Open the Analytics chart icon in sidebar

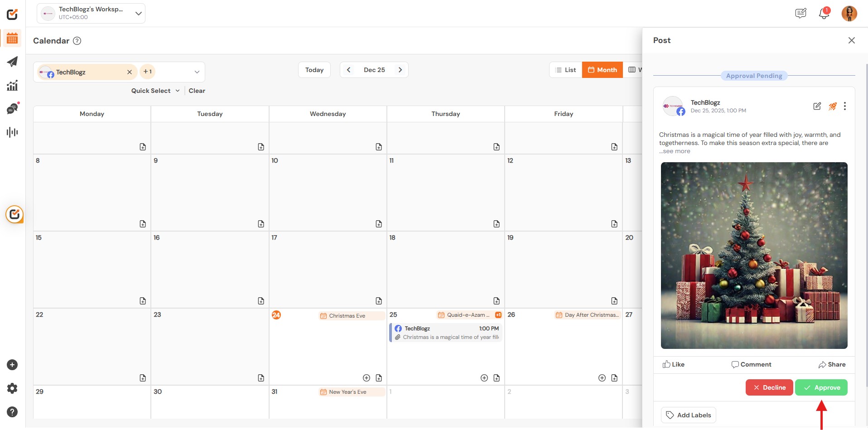[x=12, y=85]
